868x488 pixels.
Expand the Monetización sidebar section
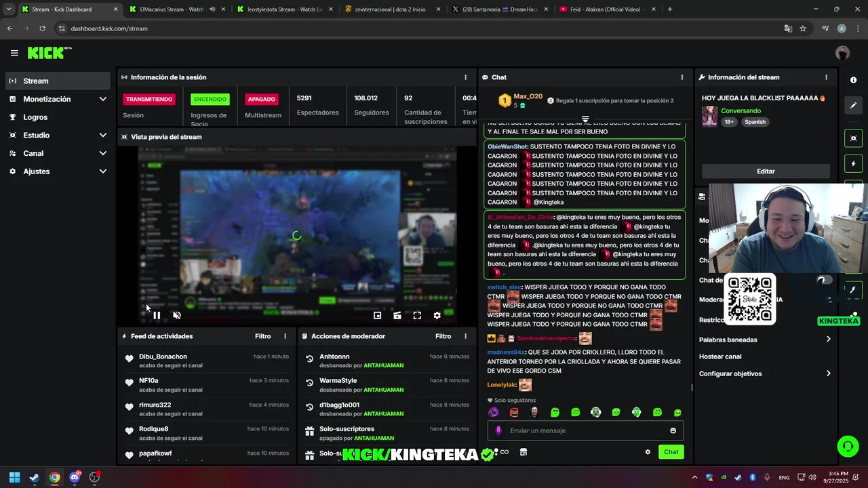(57, 99)
